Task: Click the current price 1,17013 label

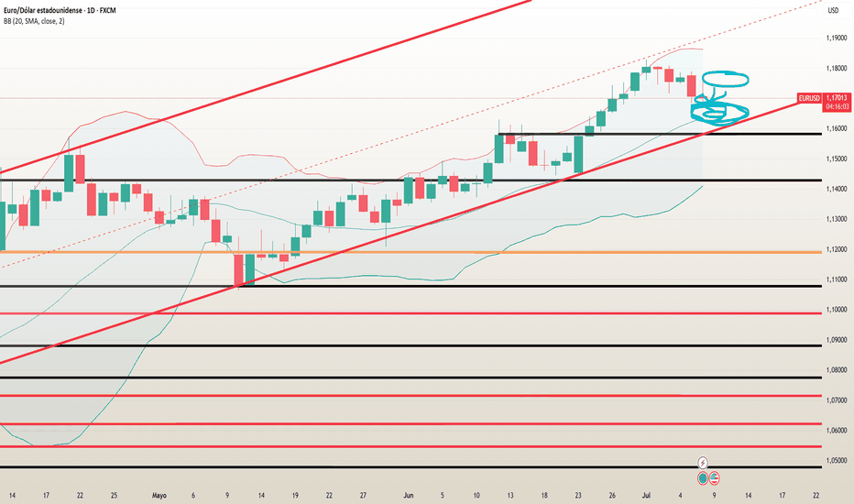Action: pyautogui.click(x=837, y=98)
